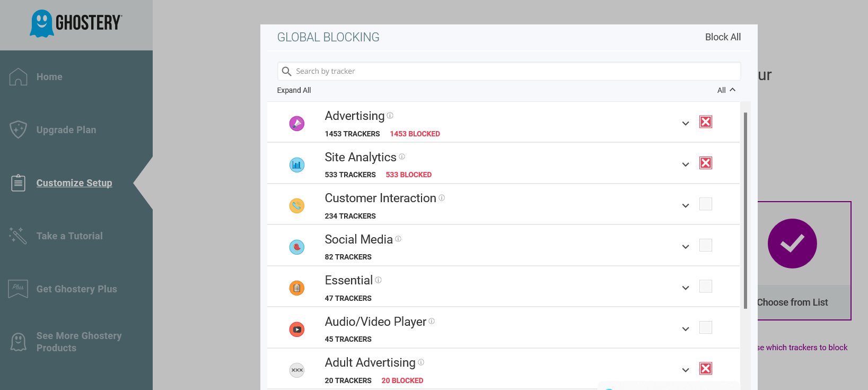Go to Home in the sidebar
This screenshot has width=868, height=390.
49,77
